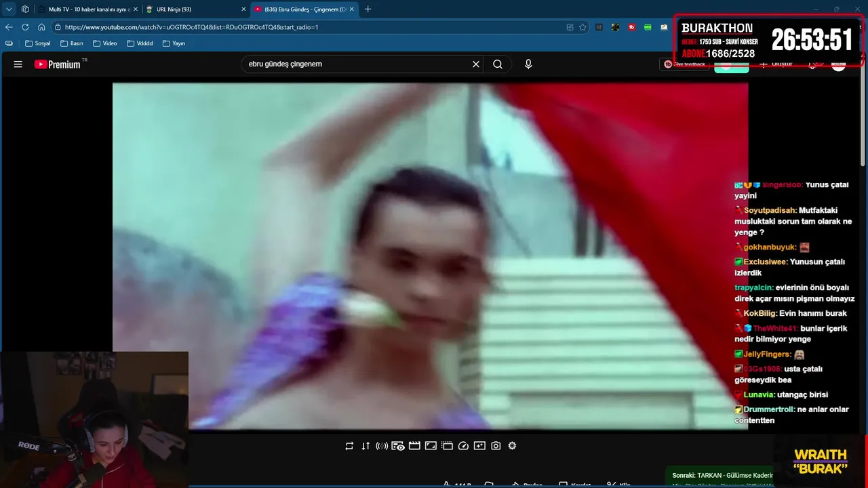Open the Yayın bookmarks folder
Image resolution: width=868 pixels, height=488 pixels.
(174, 43)
